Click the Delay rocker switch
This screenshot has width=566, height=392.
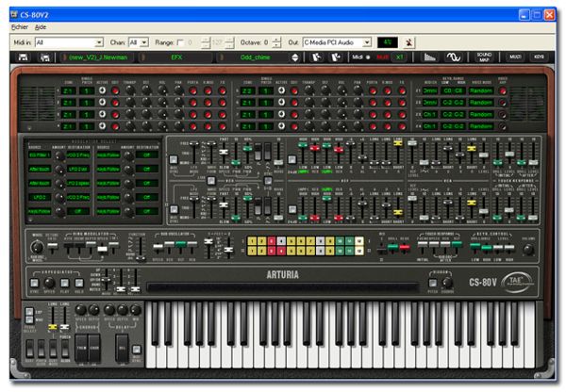pos(122,348)
